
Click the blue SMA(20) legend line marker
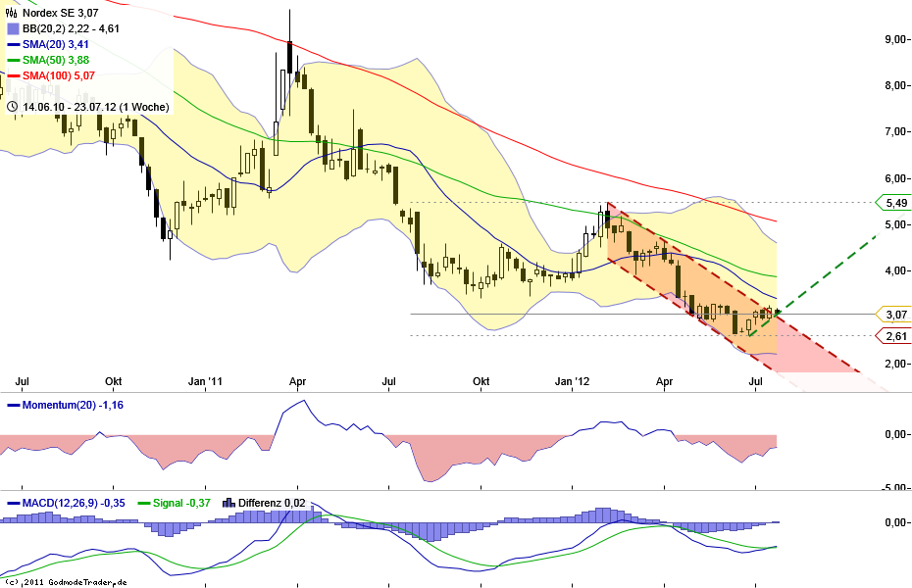coord(13,44)
